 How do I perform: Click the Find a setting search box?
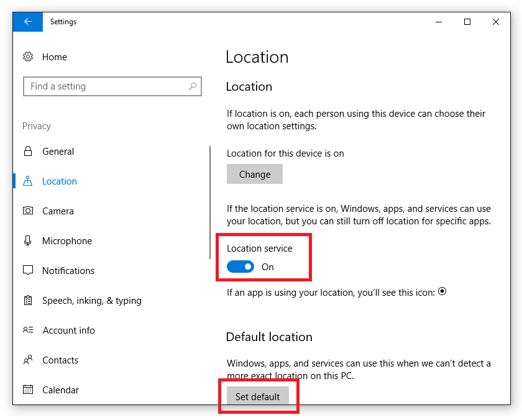pyautogui.click(x=112, y=86)
